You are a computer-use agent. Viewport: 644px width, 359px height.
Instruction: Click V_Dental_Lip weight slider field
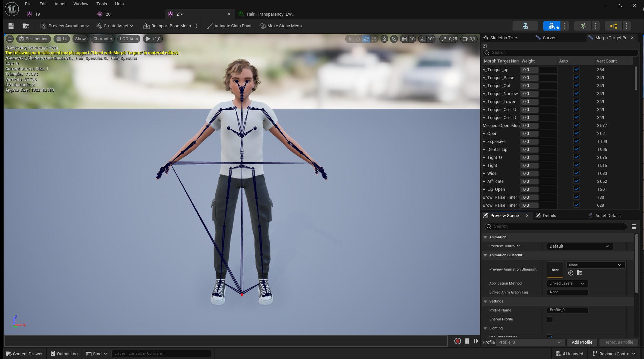click(x=539, y=150)
